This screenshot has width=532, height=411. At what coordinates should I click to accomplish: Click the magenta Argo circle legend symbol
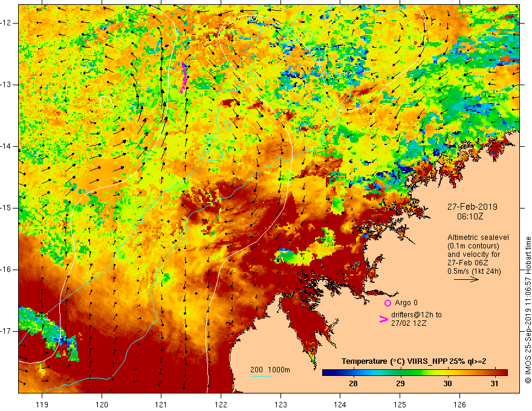(388, 303)
